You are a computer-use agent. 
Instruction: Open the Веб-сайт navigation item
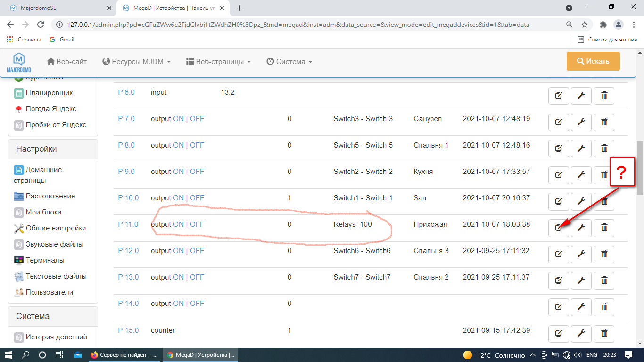[67, 62]
